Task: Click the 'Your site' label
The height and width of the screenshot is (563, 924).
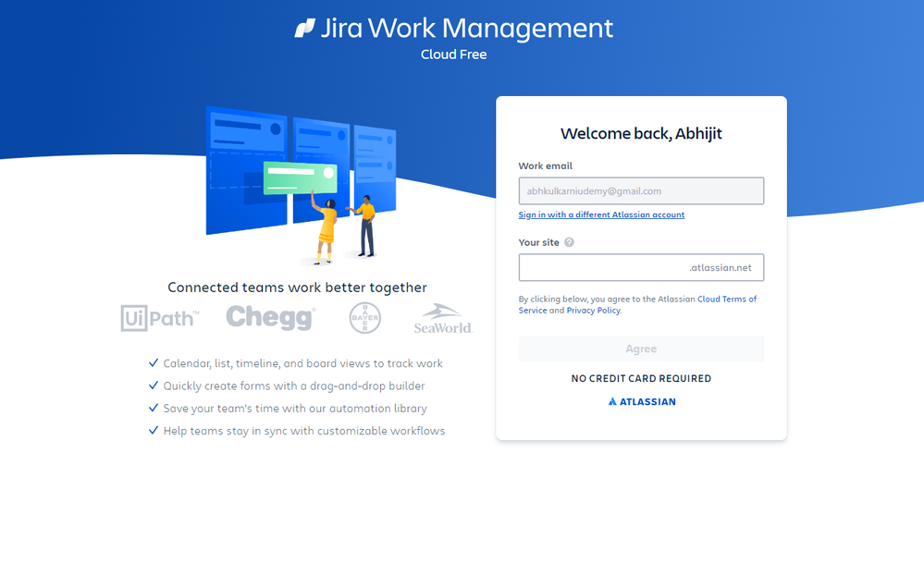Action: (x=538, y=242)
